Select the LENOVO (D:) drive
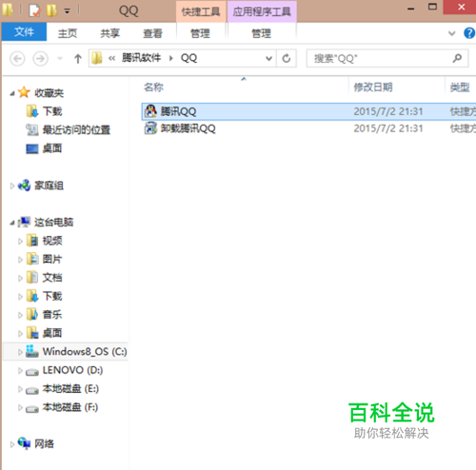The height and width of the screenshot is (470, 476). pyautogui.click(x=72, y=370)
